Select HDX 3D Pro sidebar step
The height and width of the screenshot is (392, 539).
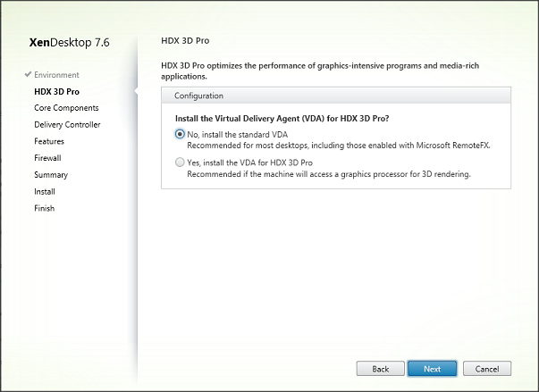(56, 91)
